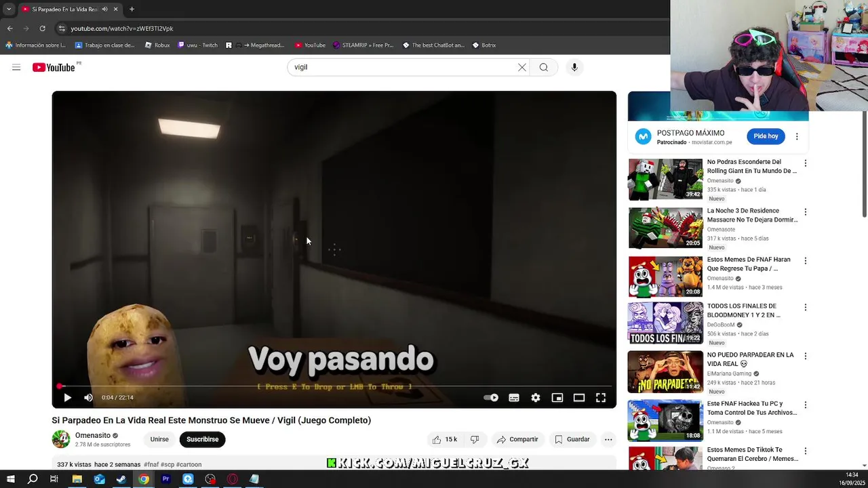
Task: Open the #fnaf hashtag
Action: pos(151,465)
